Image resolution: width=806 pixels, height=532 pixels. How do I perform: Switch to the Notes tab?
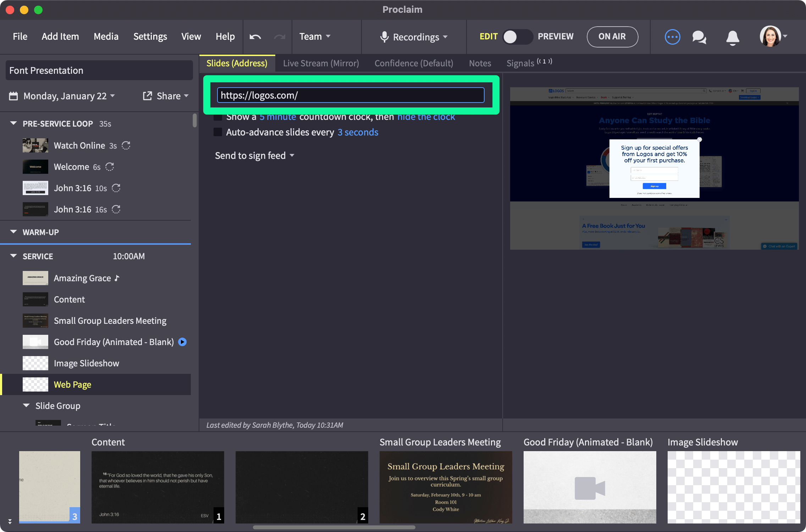point(480,63)
